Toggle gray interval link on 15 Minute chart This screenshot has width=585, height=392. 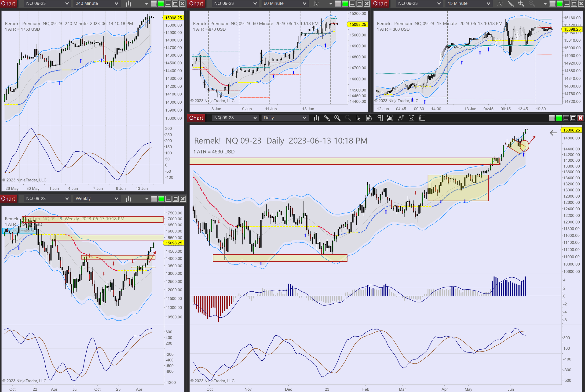(552, 4)
